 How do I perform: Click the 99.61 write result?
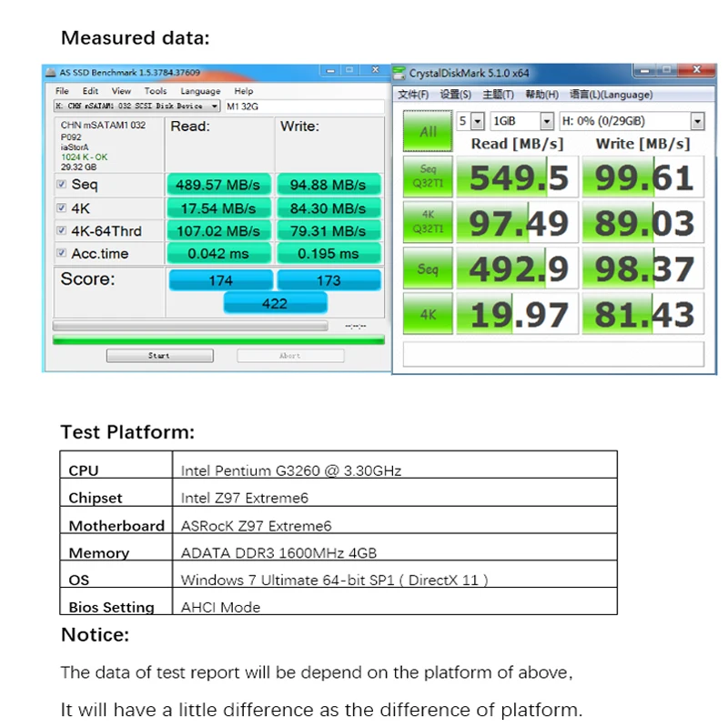643,177
